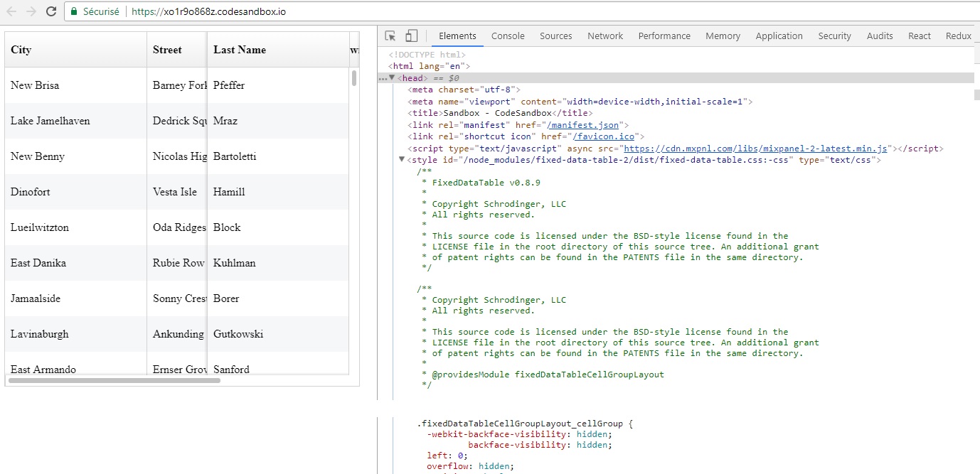
Task: Collapse the head element in Elements panel
Action: 393,77
